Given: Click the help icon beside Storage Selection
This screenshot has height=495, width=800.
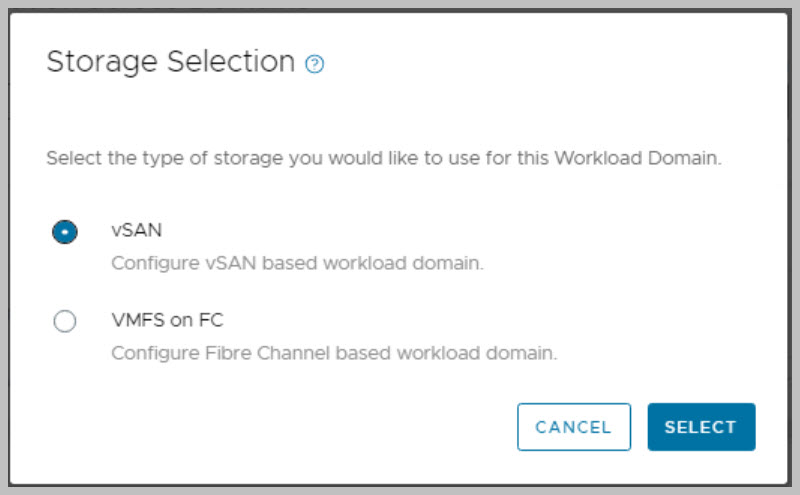Looking at the screenshot, I should [315, 64].
